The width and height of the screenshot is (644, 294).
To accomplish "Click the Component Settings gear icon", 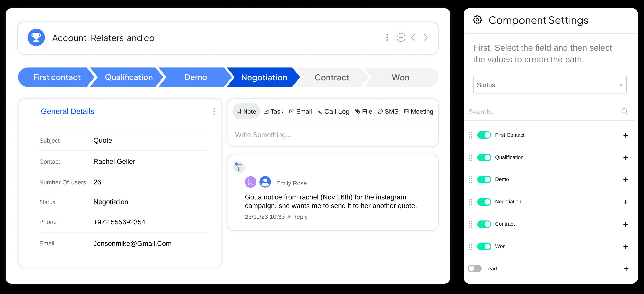I will coord(477,20).
